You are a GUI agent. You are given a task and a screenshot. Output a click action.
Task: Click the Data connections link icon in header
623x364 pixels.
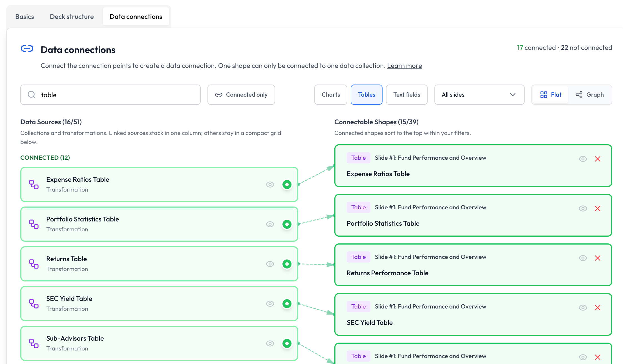(27, 49)
